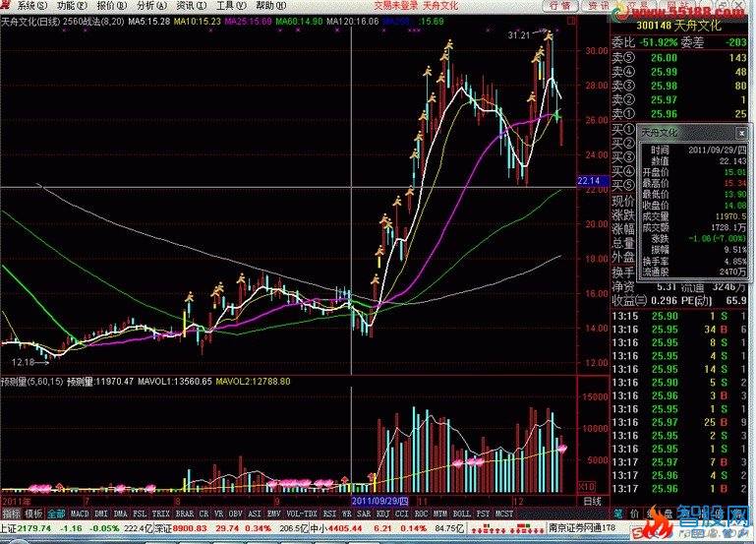Switch to the WR indicator

[347, 514]
